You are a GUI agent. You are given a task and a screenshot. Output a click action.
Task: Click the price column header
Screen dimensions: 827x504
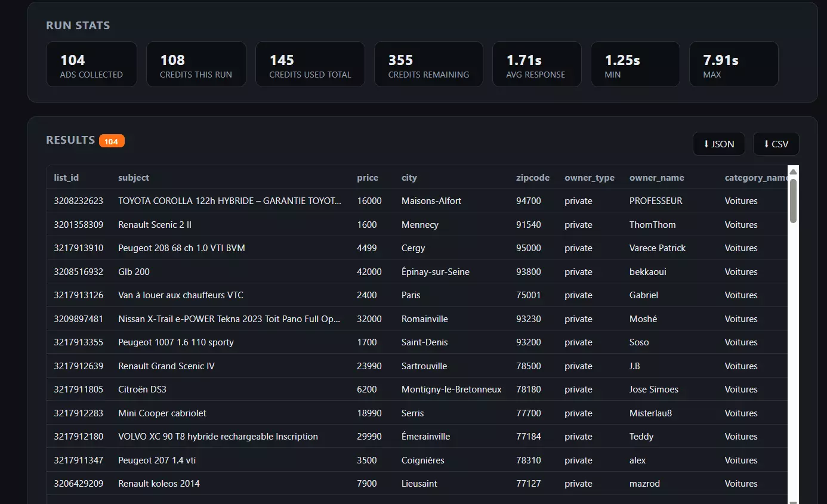pyautogui.click(x=368, y=178)
